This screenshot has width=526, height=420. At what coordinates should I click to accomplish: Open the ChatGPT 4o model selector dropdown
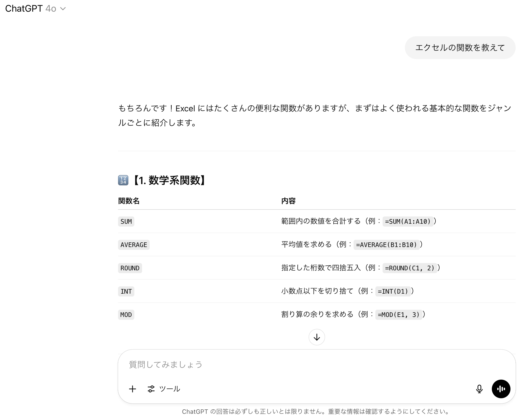coord(36,9)
